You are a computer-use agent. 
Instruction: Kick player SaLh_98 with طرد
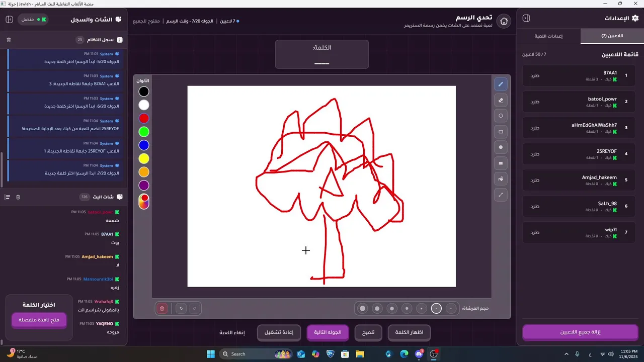[x=535, y=206]
